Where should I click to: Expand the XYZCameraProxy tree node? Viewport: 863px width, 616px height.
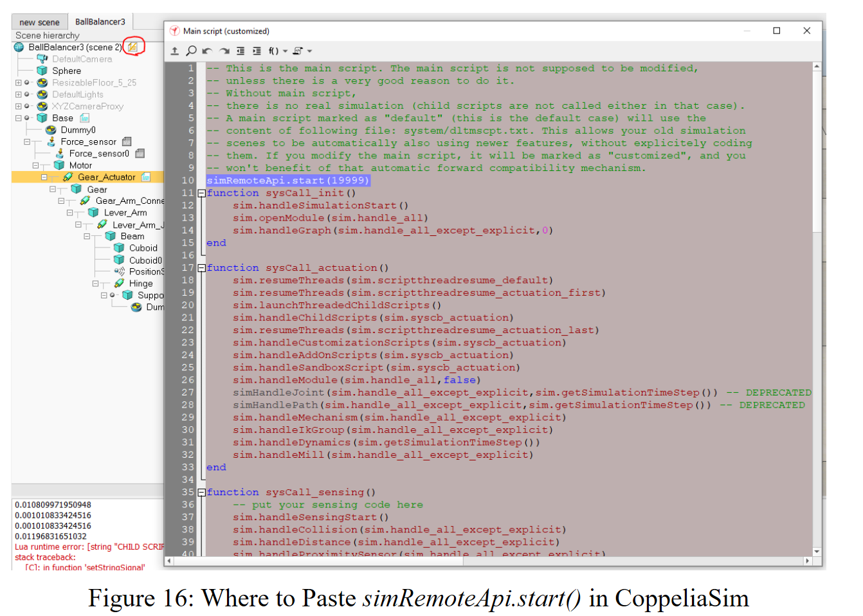pos(19,106)
